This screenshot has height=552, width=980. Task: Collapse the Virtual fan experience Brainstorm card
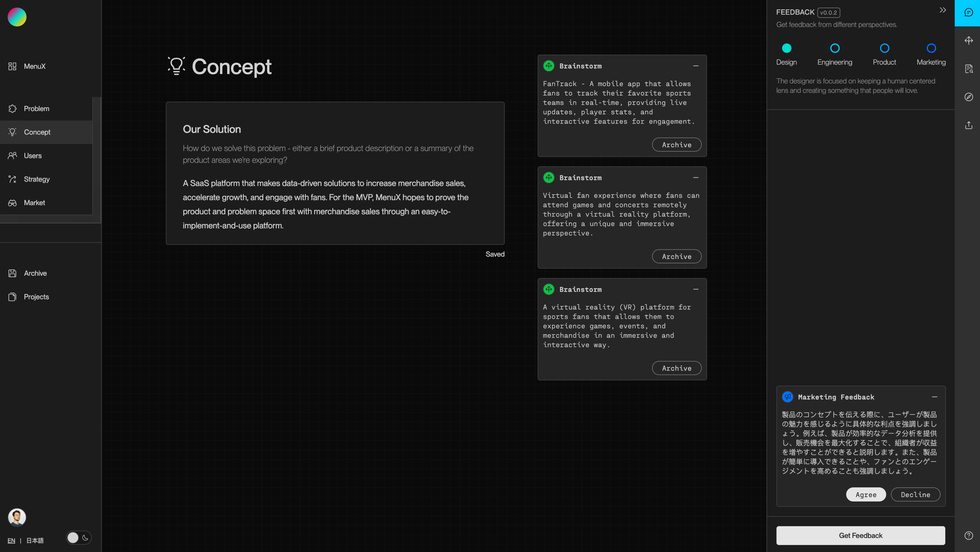(x=696, y=177)
